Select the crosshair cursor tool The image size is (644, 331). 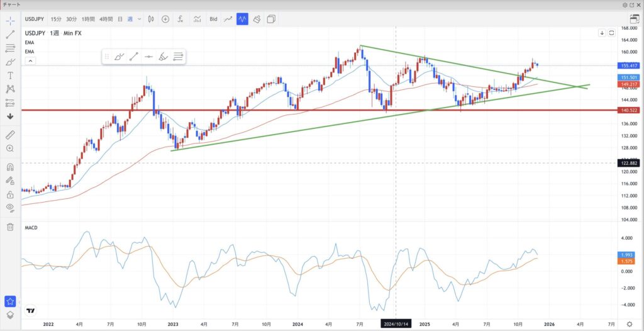(x=10, y=20)
